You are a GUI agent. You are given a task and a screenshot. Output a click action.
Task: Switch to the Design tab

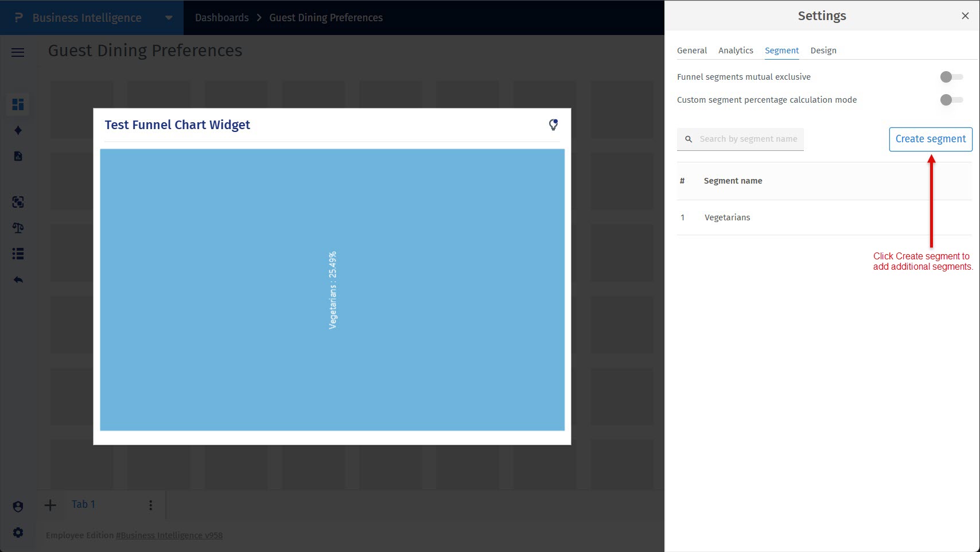coord(823,50)
